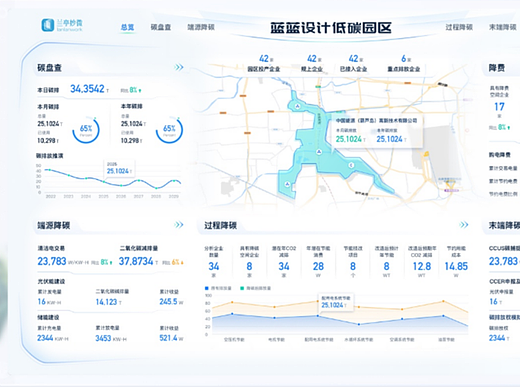
Task: Open the 端源降碳 nav tab
Action: tap(201, 27)
